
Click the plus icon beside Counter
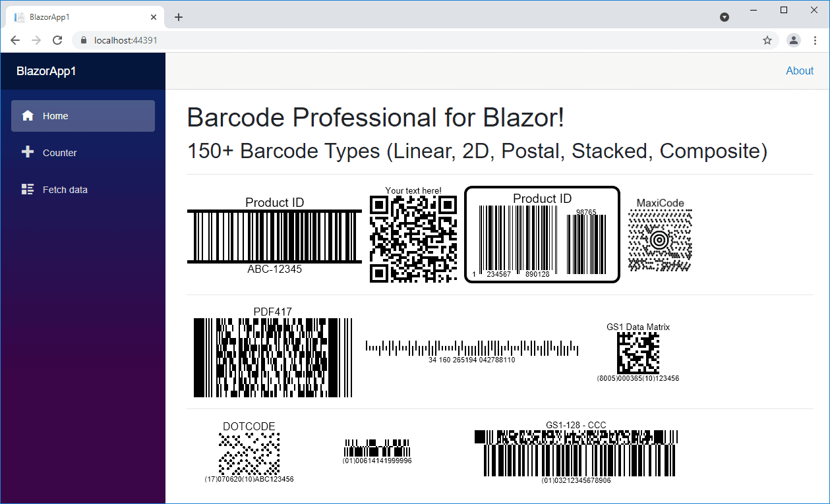28,152
